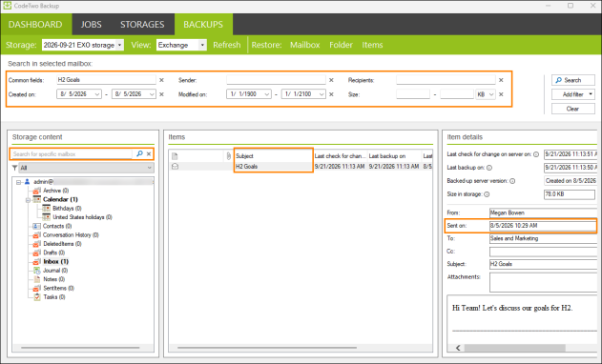Select the Calendar (1) folder

60,199
